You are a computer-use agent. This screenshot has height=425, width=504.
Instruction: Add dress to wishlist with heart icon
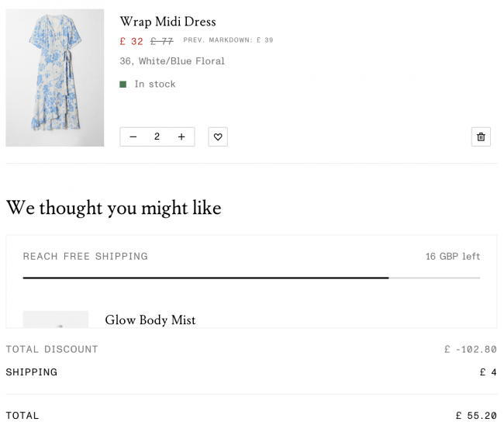(218, 136)
